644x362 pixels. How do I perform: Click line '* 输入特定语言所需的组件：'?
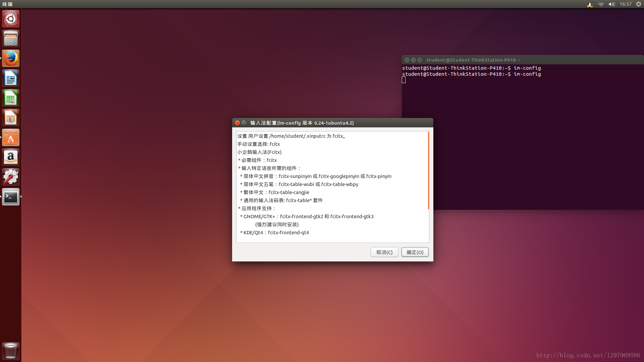[270, 168]
